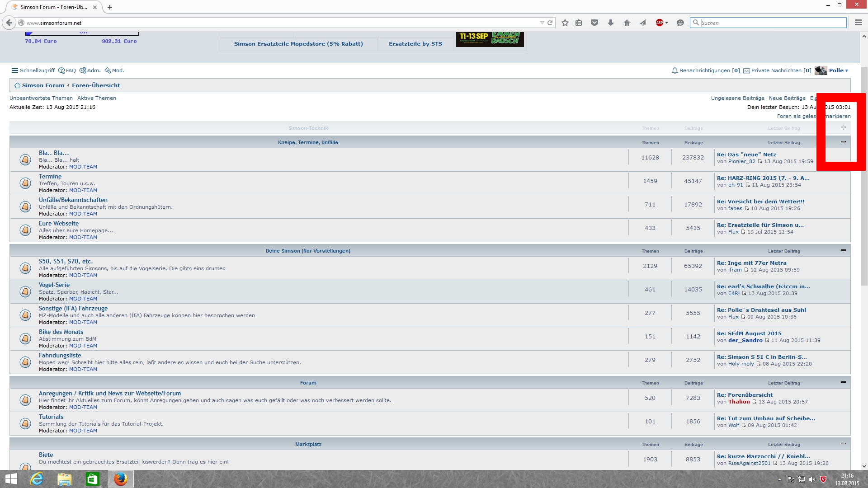Open the Polle user dropdown
This screenshot has width=868, height=488.
[x=838, y=70]
